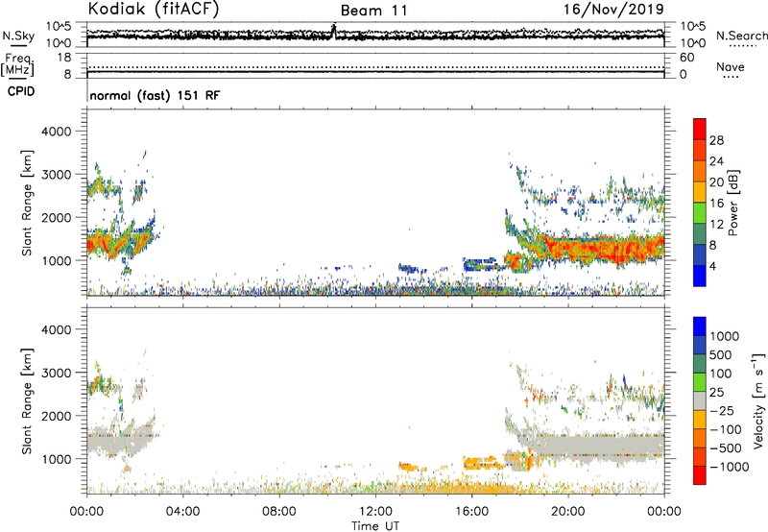
Task: Click the date '16/Nov/2019'
Action: click(613, 9)
